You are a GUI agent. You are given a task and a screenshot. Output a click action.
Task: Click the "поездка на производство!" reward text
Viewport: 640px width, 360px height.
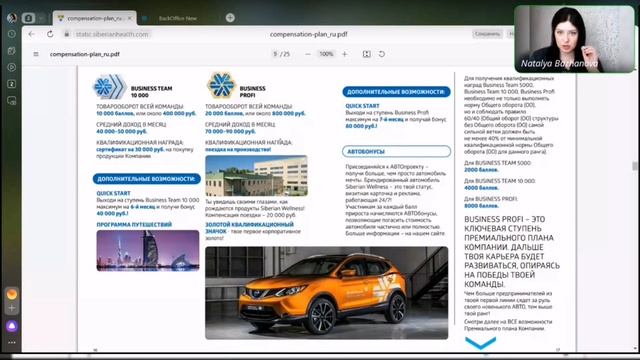[238, 149]
